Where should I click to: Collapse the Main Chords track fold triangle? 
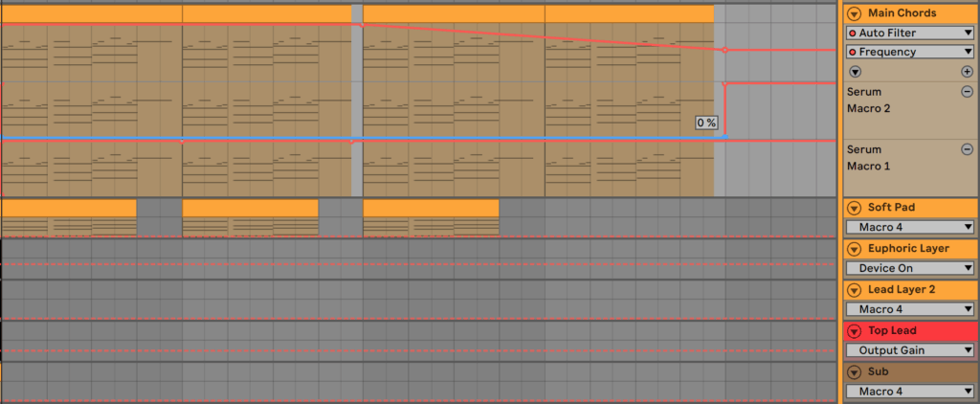click(x=855, y=13)
